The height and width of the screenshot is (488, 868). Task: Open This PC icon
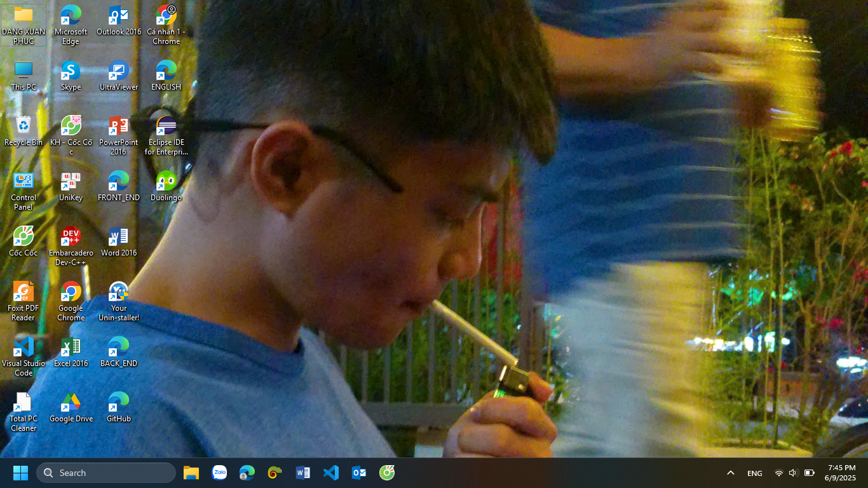coord(24,76)
